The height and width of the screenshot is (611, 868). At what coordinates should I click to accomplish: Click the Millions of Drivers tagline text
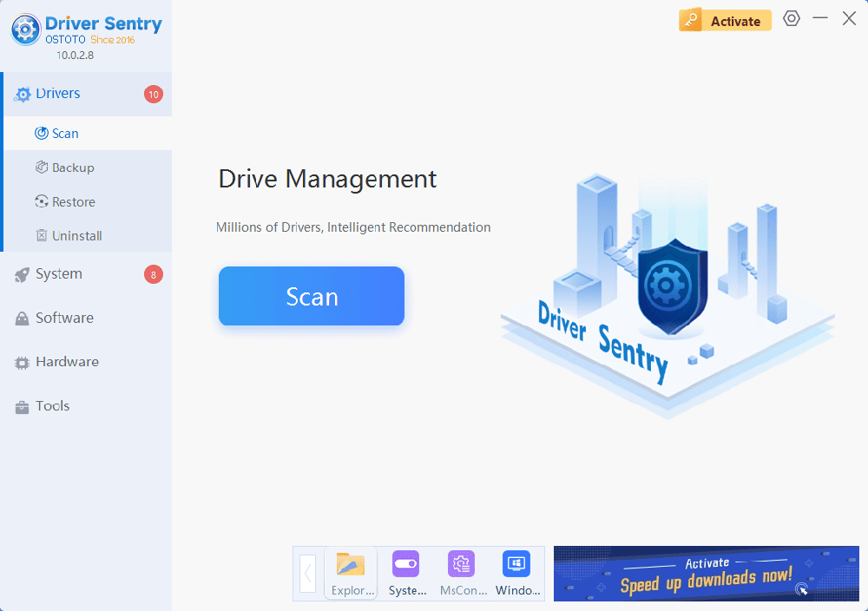pos(353,227)
